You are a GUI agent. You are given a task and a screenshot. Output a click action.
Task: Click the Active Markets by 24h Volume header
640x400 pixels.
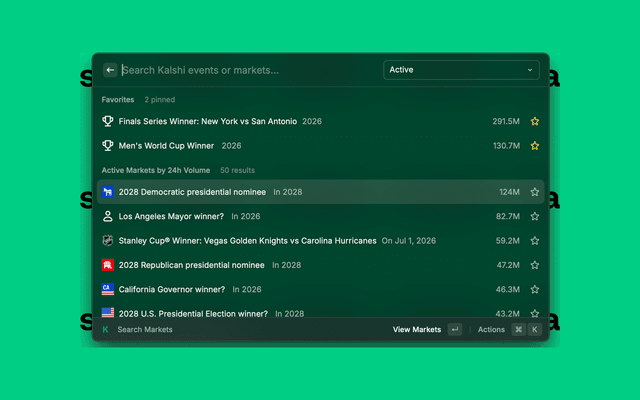[x=156, y=170]
